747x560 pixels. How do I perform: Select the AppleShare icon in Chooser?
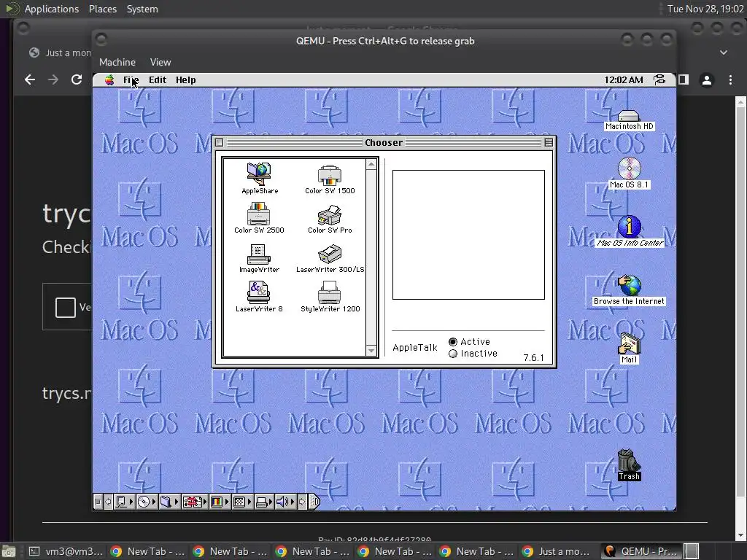pos(259,178)
